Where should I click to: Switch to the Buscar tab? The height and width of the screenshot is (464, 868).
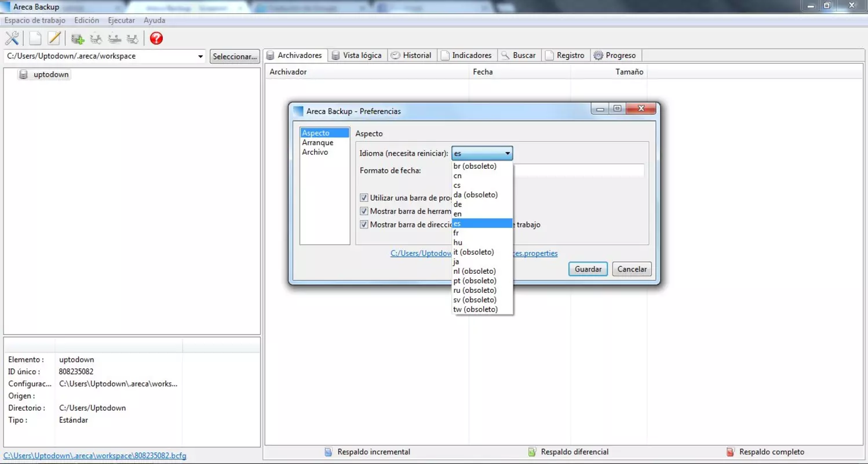(x=519, y=55)
